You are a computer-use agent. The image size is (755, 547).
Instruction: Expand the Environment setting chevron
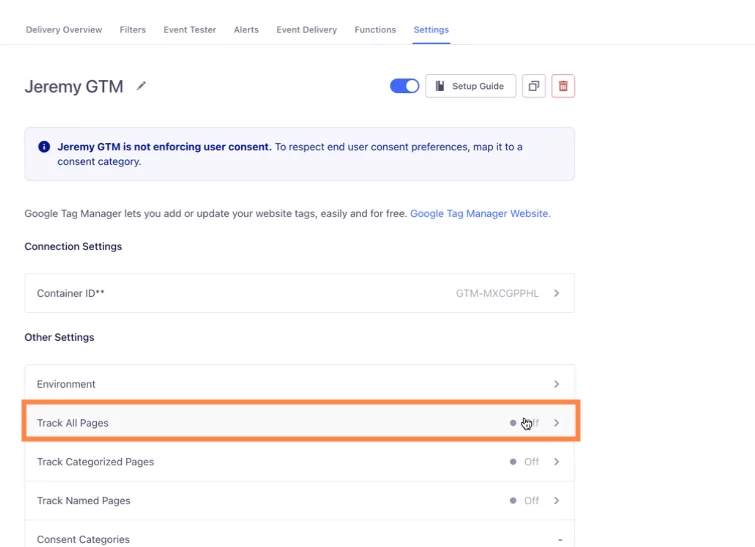(556, 384)
